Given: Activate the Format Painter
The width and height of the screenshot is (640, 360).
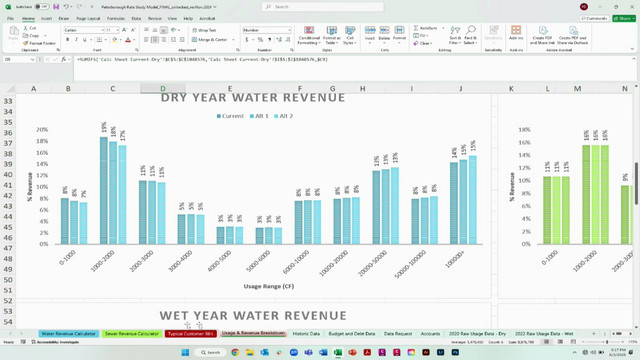Looking at the screenshot, I should (x=39, y=43).
